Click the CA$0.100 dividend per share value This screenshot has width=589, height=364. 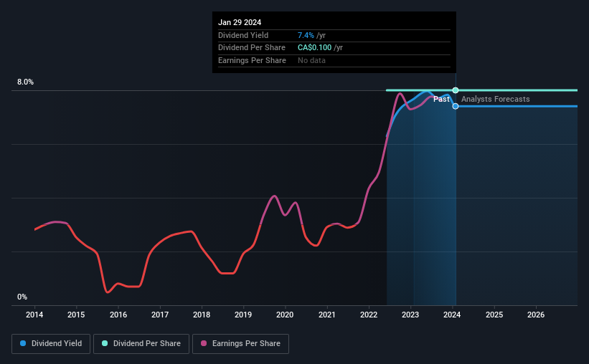pos(315,48)
